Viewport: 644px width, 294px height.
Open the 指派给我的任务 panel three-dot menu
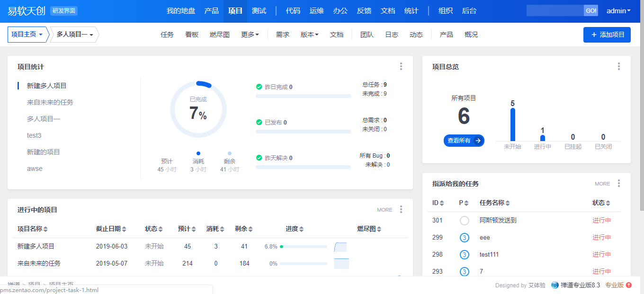pos(618,184)
